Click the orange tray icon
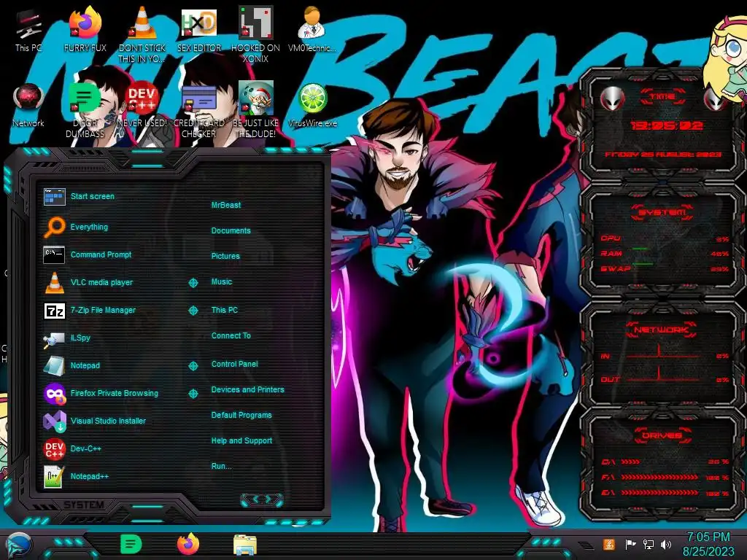This screenshot has height=560, width=747. (609, 544)
